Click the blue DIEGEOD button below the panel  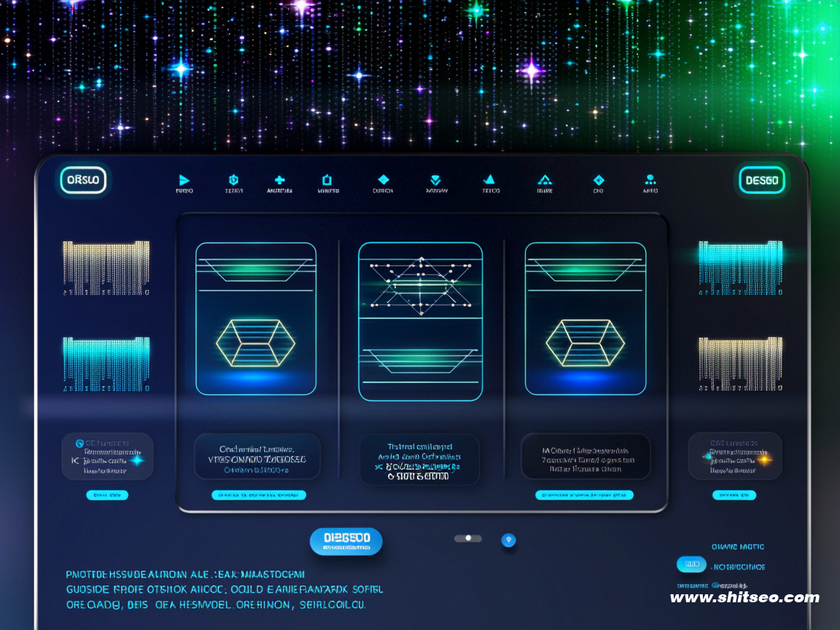(346, 541)
